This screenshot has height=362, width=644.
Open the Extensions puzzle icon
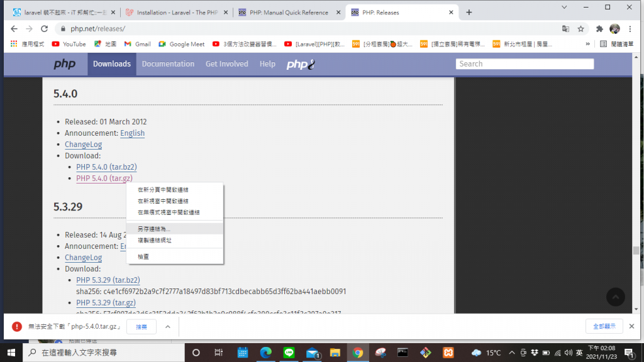pyautogui.click(x=599, y=29)
